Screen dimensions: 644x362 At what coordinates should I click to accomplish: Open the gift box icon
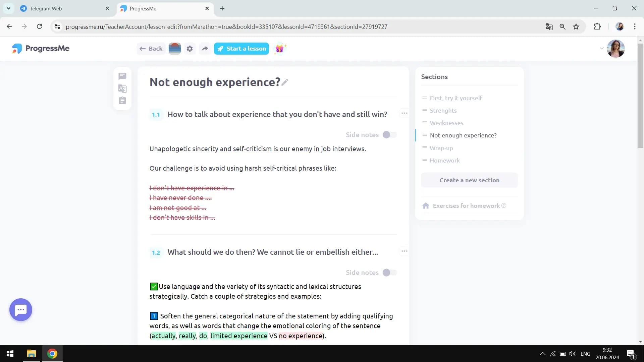point(280,49)
